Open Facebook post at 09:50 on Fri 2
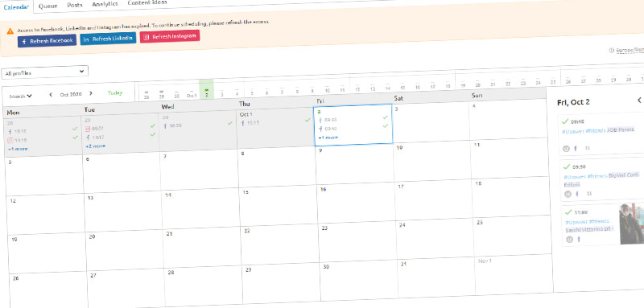The width and height of the screenshot is (644, 308). click(x=328, y=129)
